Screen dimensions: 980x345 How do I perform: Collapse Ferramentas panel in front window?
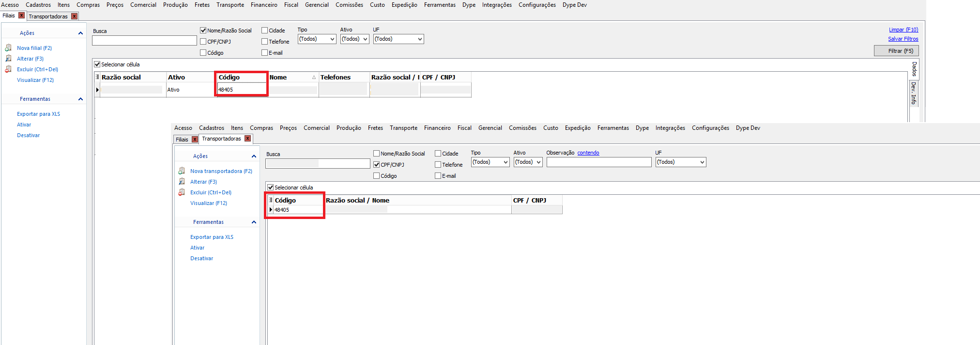254,222
